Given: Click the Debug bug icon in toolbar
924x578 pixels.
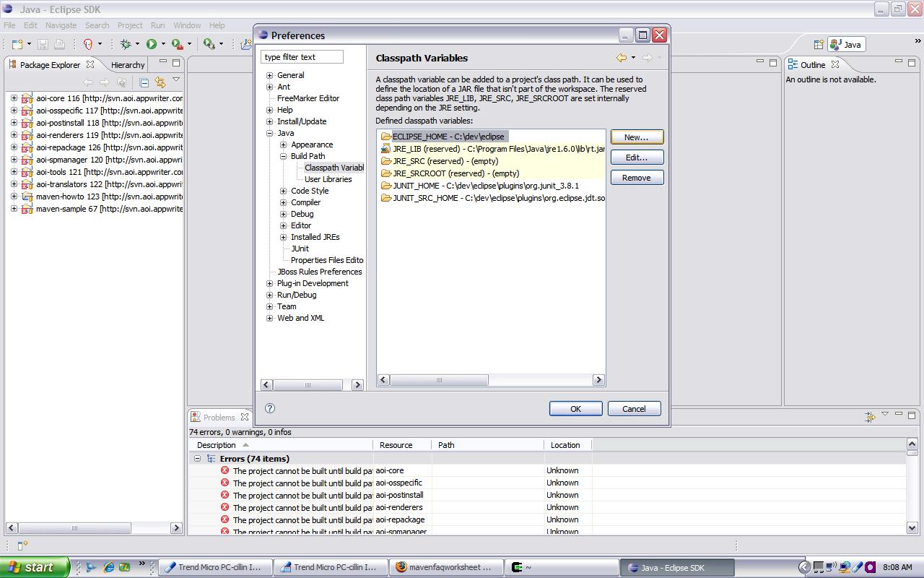Looking at the screenshot, I should click(126, 44).
